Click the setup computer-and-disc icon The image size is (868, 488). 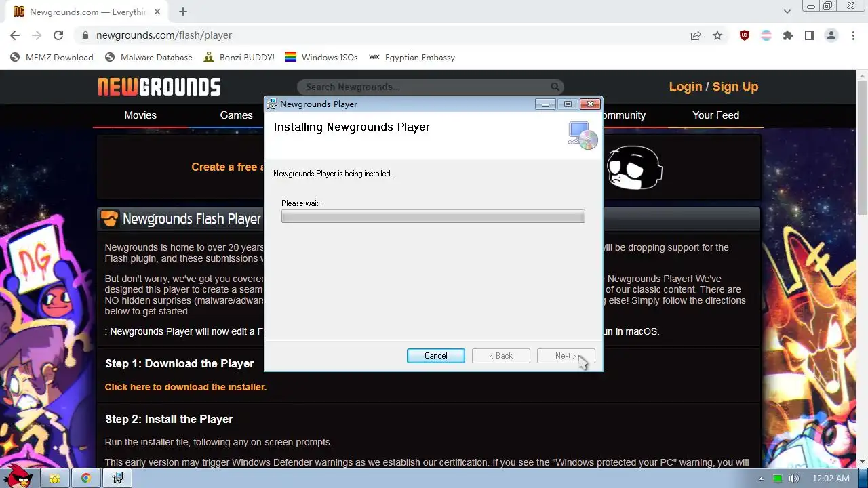tap(583, 135)
